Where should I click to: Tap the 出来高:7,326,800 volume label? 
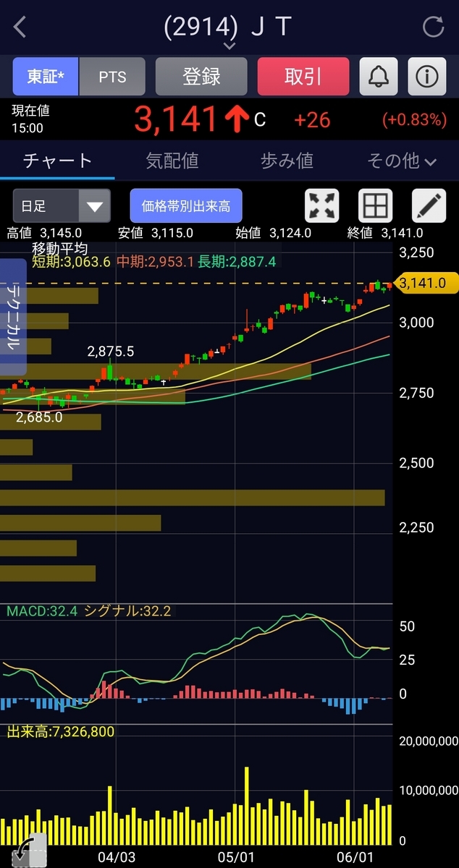[x=61, y=732]
